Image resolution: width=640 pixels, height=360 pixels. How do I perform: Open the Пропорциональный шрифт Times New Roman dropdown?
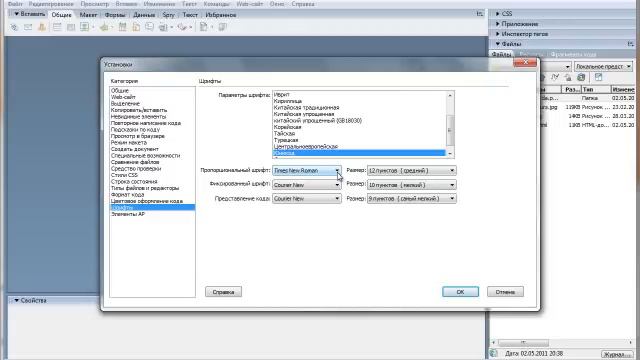pos(307,171)
